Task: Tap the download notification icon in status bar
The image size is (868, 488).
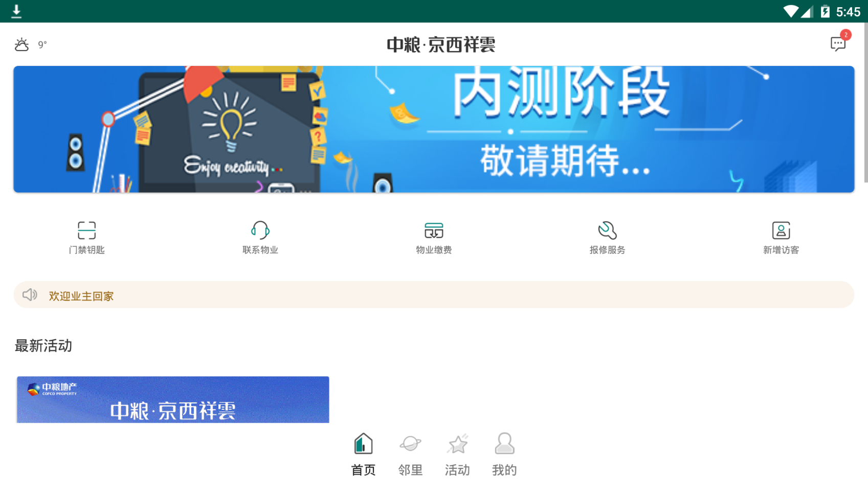Action: coord(16,11)
